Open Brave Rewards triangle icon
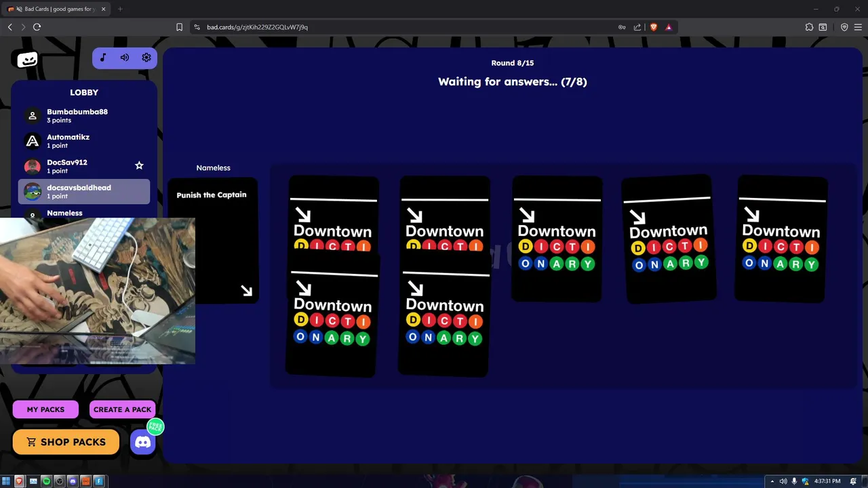This screenshot has height=488, width=868. [669, 27]
